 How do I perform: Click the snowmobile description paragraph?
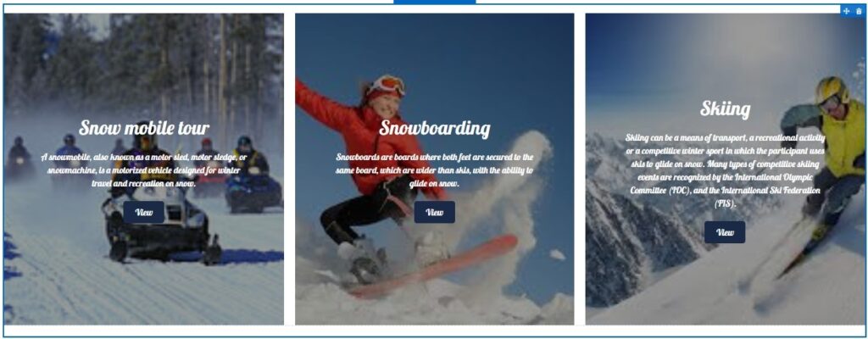coord(144,170)
